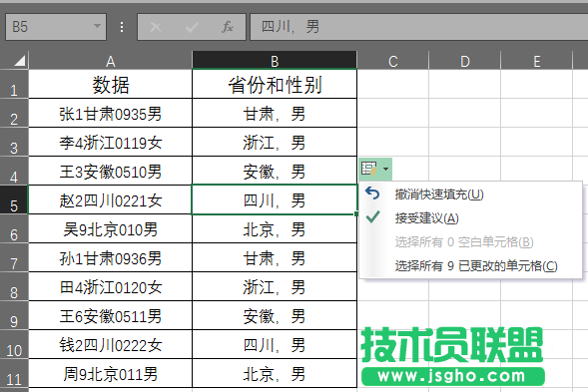
Task: Click the cancel X icon in the formula bar
Action: (156, 27)
